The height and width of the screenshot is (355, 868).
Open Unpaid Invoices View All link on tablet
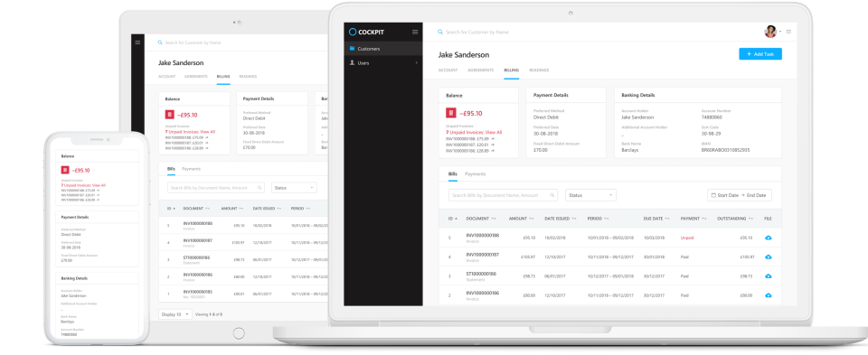coord(190,132)
